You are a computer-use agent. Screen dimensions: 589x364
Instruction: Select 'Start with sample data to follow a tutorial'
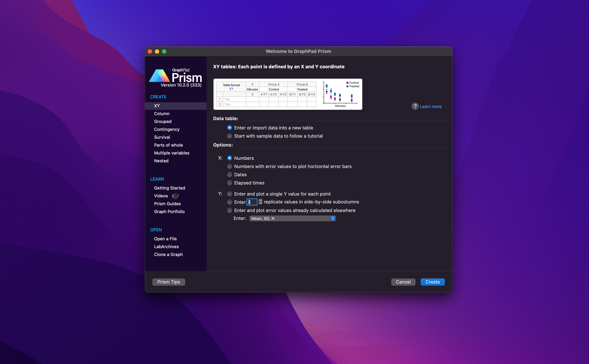coord(230,136)
